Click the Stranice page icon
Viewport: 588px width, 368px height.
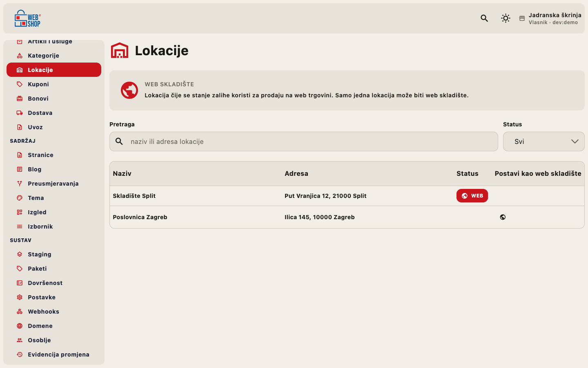pos(20,155)
